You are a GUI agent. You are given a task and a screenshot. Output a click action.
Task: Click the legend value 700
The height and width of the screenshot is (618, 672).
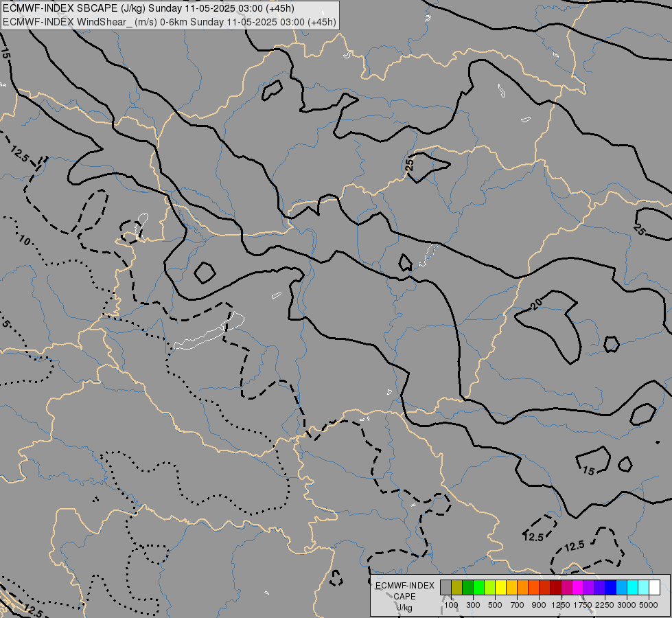[518, 605]
